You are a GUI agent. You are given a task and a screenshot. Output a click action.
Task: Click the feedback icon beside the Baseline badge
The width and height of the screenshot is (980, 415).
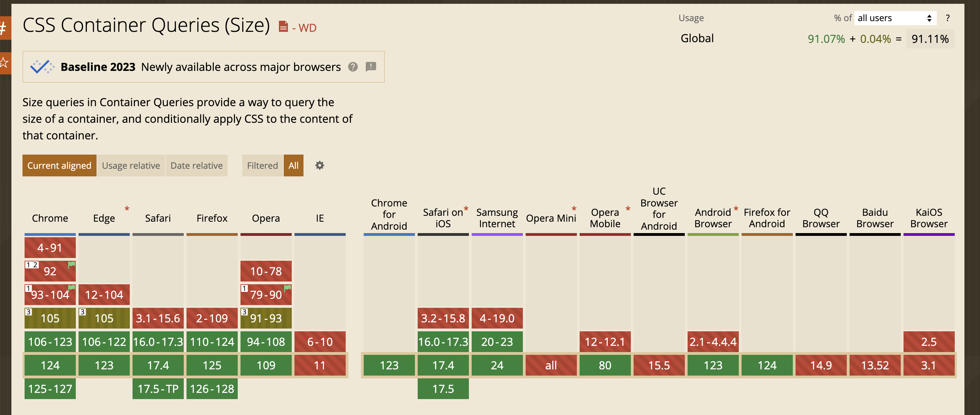[371, 66]
